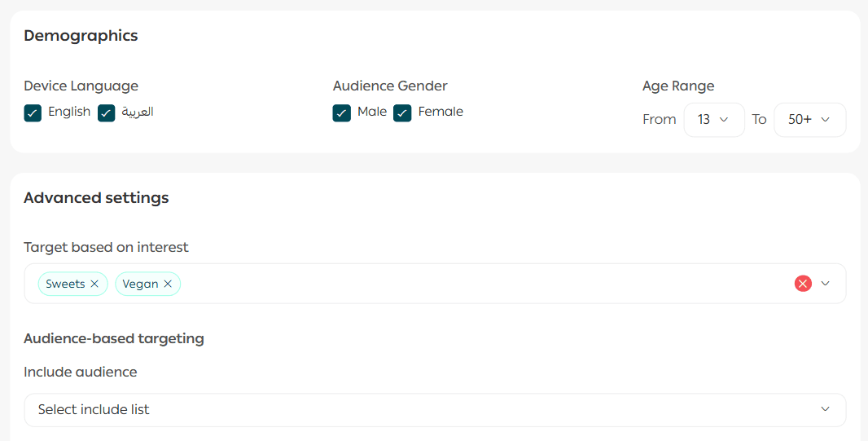Click chevron on Select include list
The width and height of the screenshot is (868, 441).
pyautogui.click(x=825, y=409)
